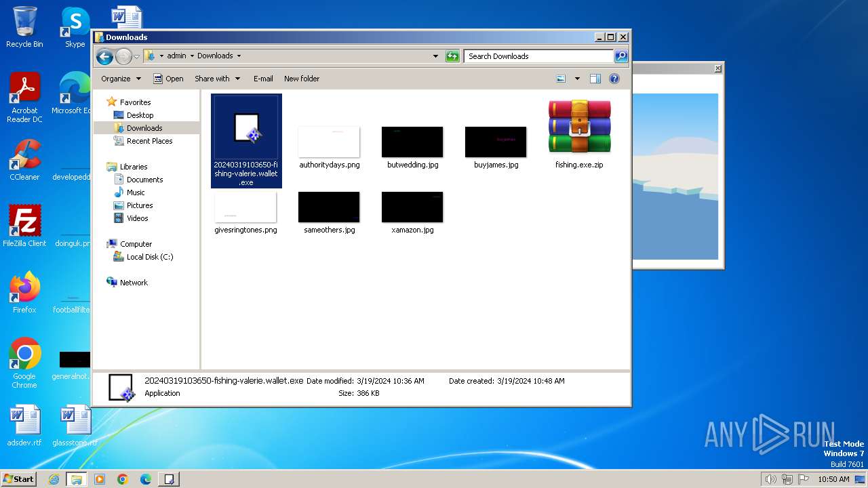868x488 pixels.
Task: Select Computer in the navigation pane
Action: click(136, 244)
